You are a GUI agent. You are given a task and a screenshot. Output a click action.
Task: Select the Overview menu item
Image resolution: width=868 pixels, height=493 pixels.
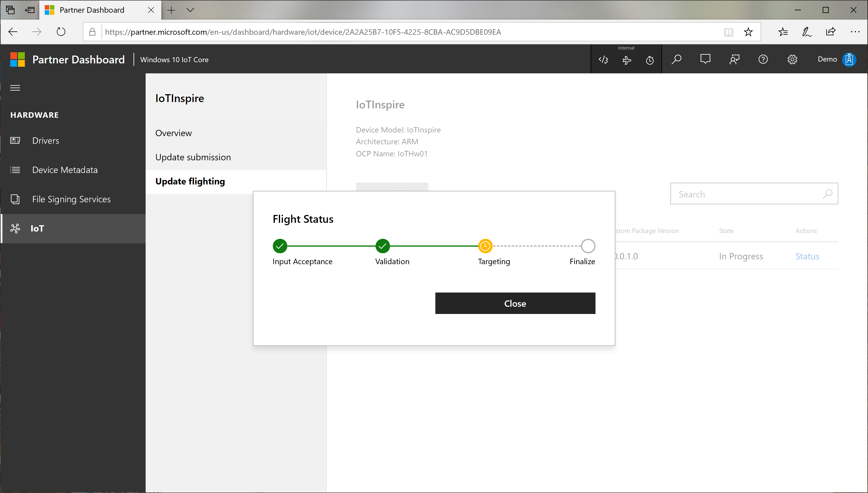[x=173, y=133]
